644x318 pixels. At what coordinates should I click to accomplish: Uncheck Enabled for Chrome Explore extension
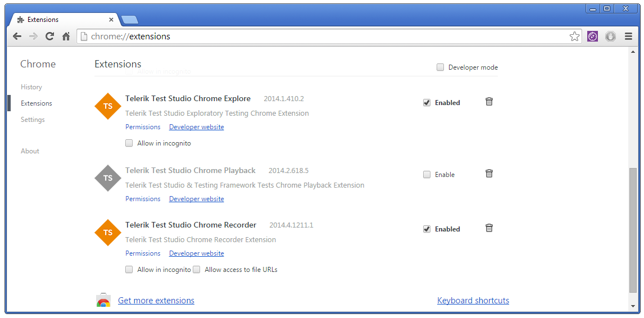point(427,103)
